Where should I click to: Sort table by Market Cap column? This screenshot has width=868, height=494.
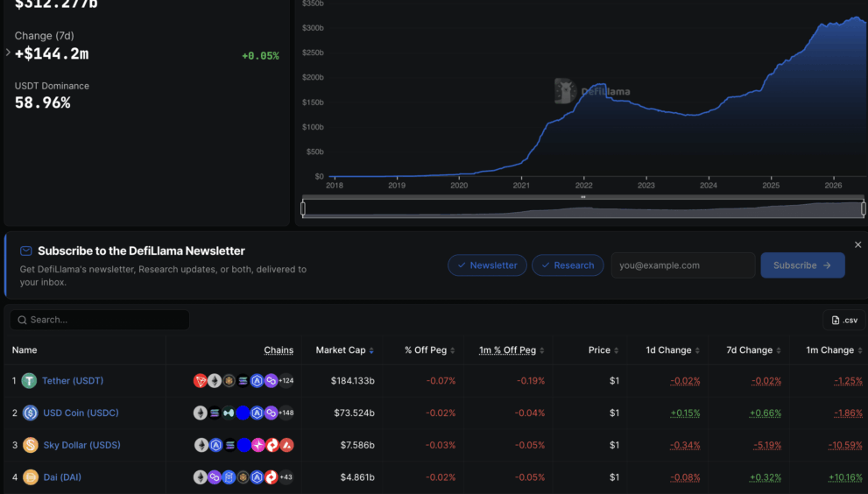pyautogui.click(x=344, y=350)
